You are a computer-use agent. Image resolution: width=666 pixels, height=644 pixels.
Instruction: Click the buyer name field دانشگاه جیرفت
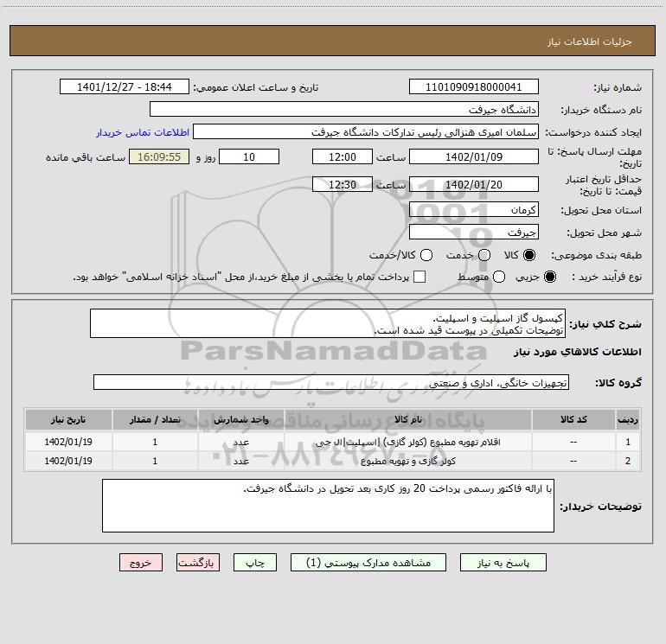tap(344, 109)
